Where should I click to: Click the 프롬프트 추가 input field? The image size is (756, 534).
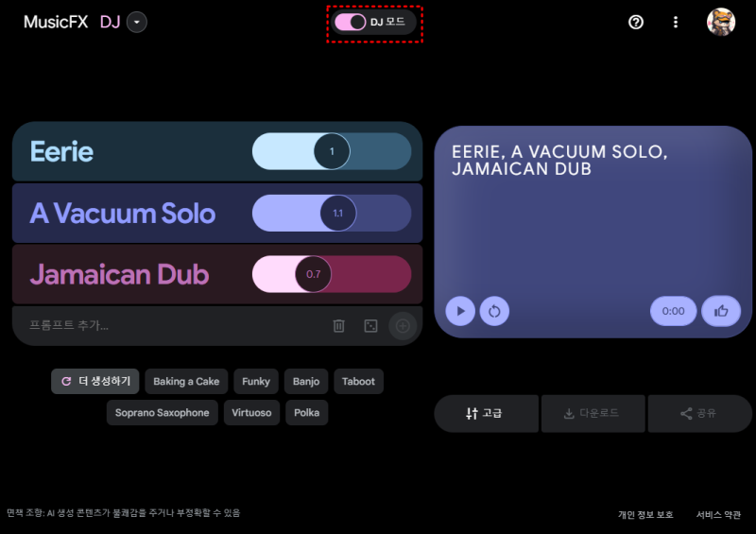(x=174, y=326)
